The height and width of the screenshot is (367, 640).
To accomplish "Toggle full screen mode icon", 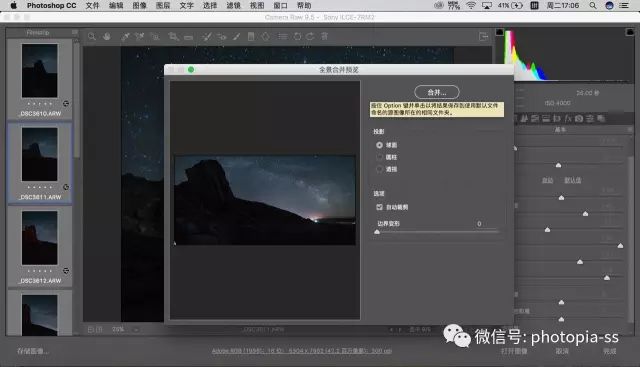I will click(x=483, y=36).
